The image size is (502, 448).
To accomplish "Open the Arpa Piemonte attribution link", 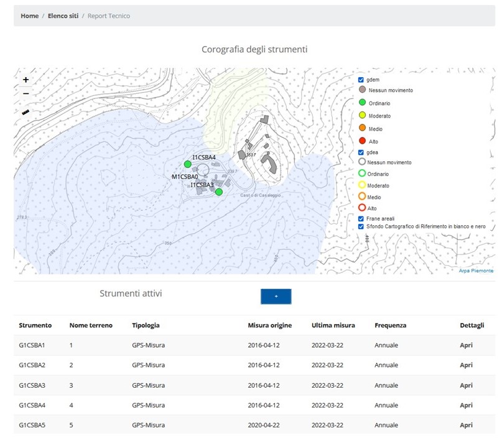I will [x=476, y=271].
